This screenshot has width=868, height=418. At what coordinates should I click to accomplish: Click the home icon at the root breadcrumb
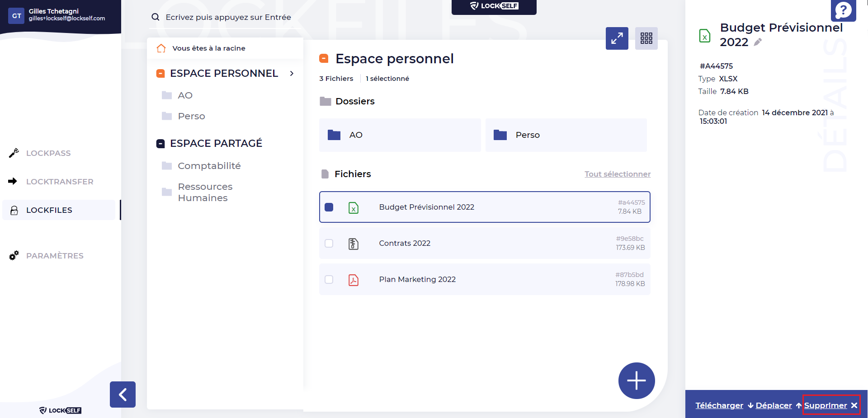tap(161, 48)
